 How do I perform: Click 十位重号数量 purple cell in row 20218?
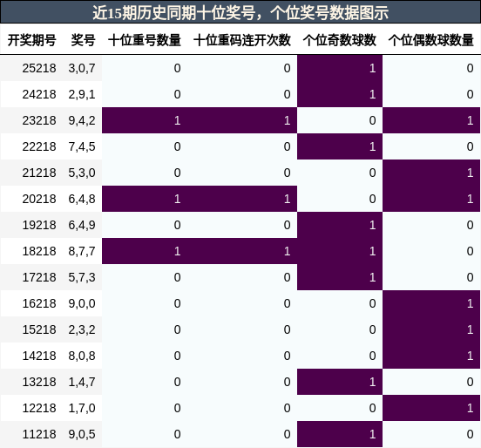[x=145, y=199]
